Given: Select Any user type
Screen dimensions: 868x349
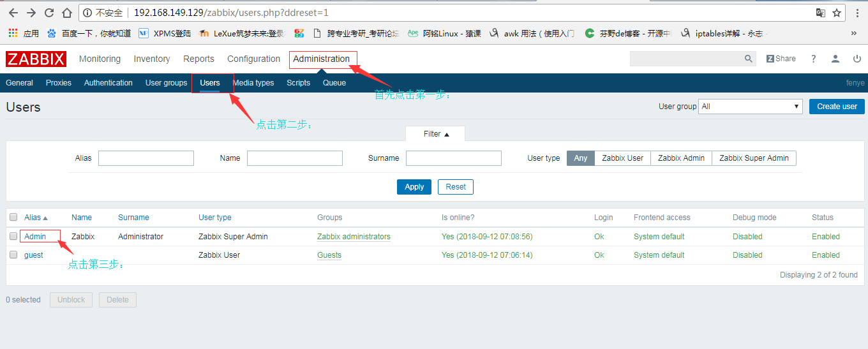Looking at the screenshot, I should tap(581, 158).
